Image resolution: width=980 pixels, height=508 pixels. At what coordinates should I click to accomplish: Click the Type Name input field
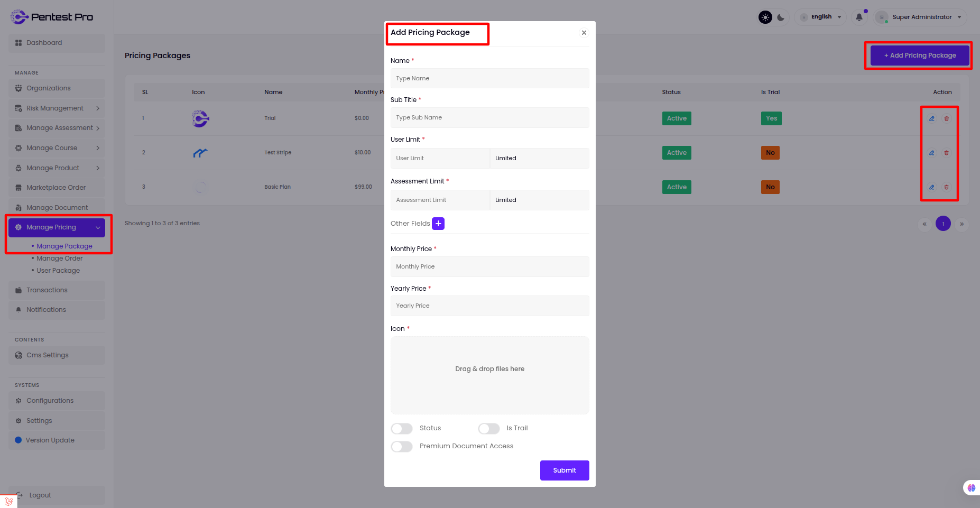coord(489,78)
